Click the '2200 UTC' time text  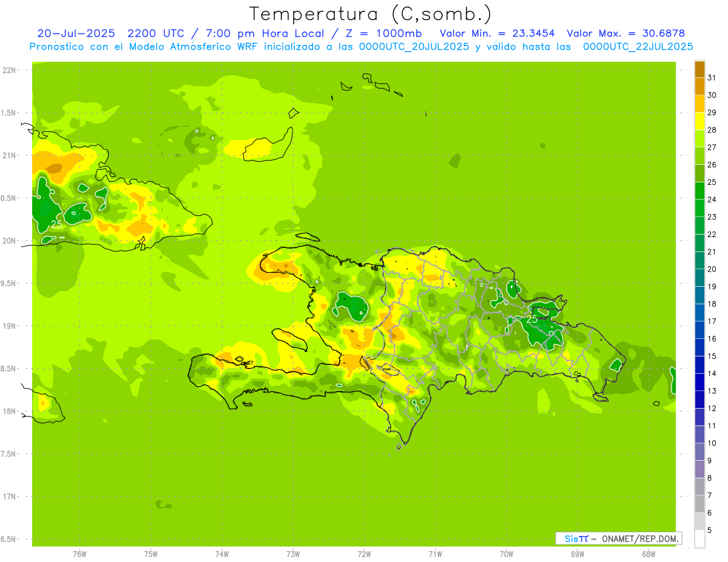157,33
